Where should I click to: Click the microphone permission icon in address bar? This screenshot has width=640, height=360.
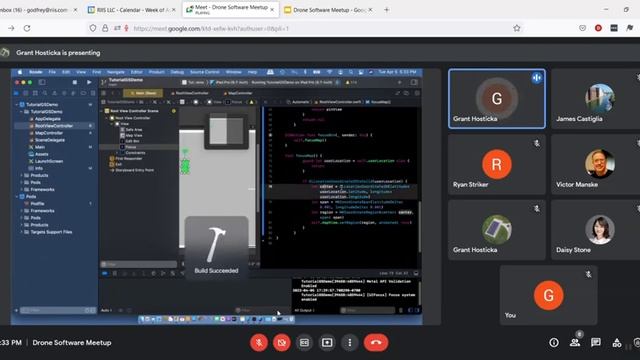coord(126,28)
